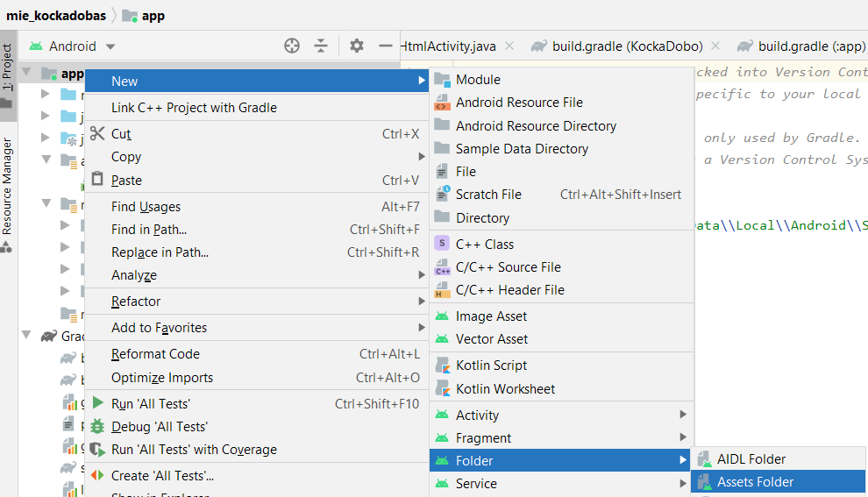
Task: Select Directory in New submenu
Action: (561, 217)
